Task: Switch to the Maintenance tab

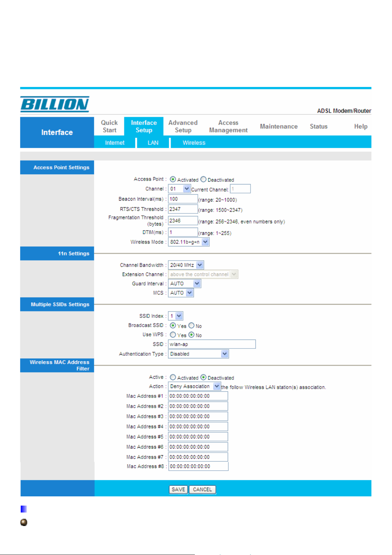Action: coord(279,126)
